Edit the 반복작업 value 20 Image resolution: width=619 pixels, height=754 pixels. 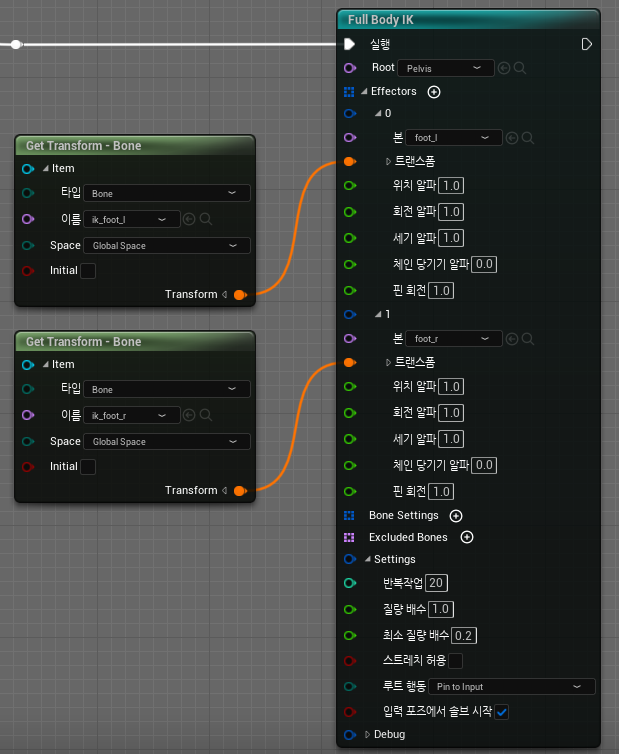coord(436,583)
